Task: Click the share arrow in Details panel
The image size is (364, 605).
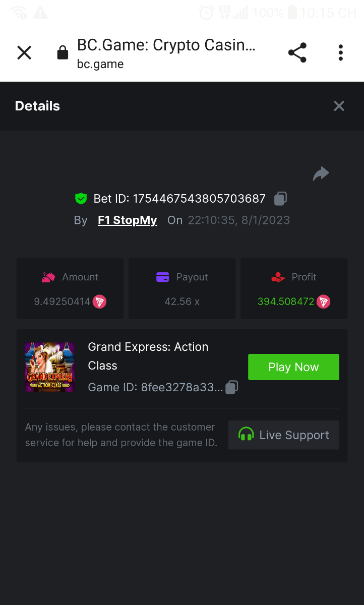Action: [x=321, y=174]
